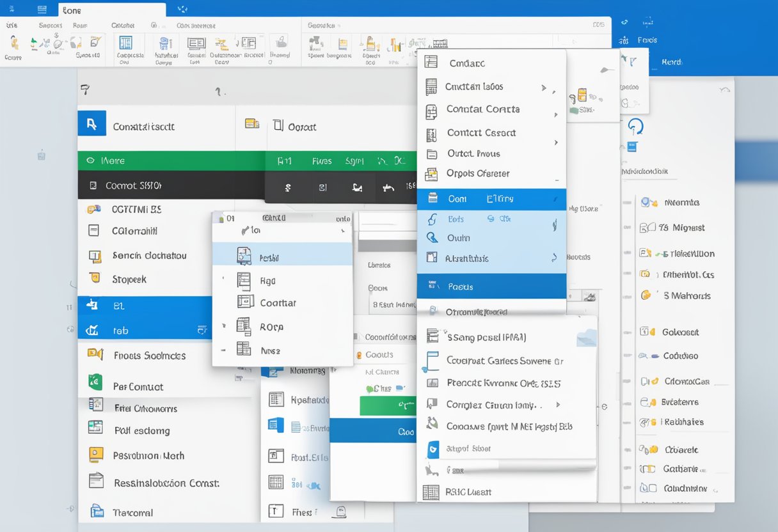Image resolution: width=778 pixels, height=532 pixels.
Task: Click the icon left of Tracomal
Action: [97, 511]
